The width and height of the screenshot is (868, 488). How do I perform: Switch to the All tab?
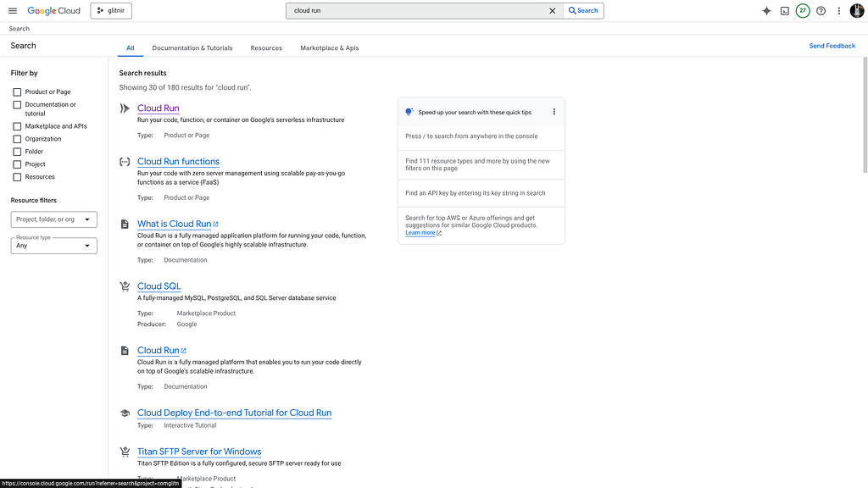coord(130,48)
